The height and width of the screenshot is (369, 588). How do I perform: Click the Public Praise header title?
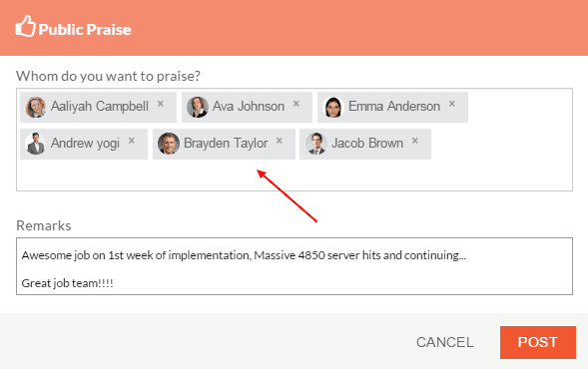coord(85,30)
